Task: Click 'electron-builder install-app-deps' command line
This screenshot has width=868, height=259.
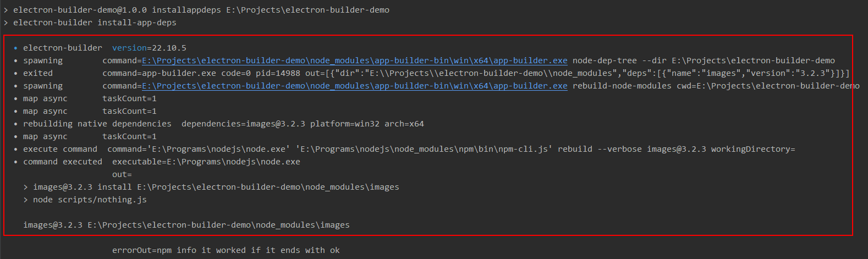Action: click(95, 23)
